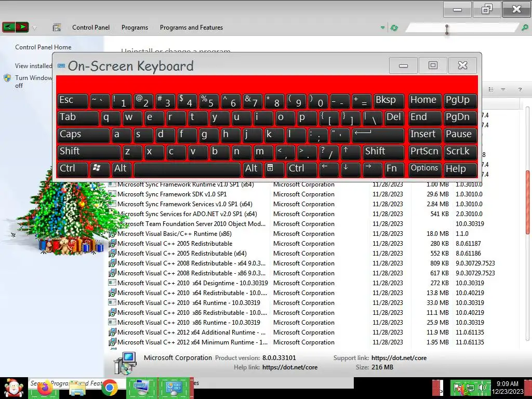The height and width of the screenshot is (399, 532).
Task: Open the address bar history dropdown arrow
Action: coord(383,28)
